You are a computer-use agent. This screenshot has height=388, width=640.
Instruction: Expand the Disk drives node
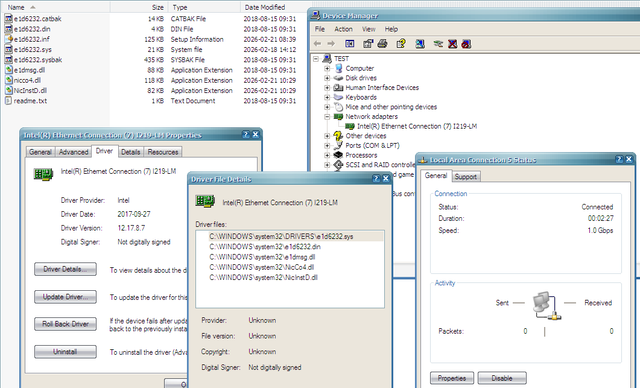(327, 78)
